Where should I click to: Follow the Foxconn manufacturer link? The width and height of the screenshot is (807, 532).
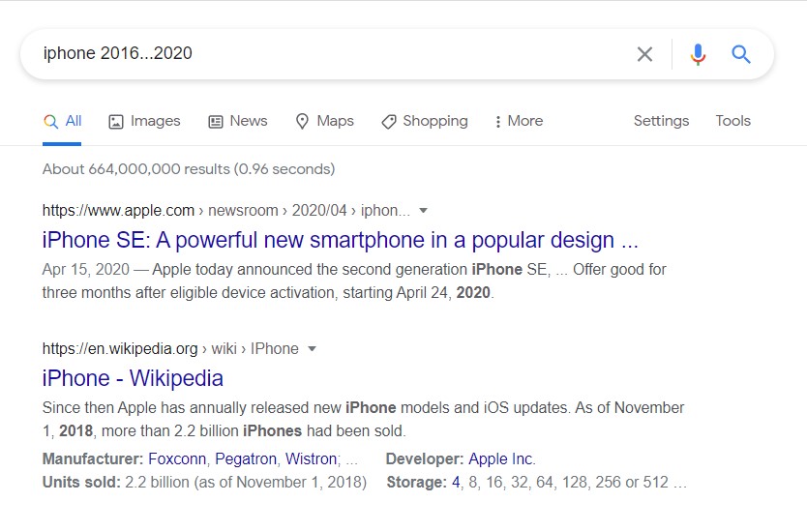pyautogui.click(x=179, y=458)
